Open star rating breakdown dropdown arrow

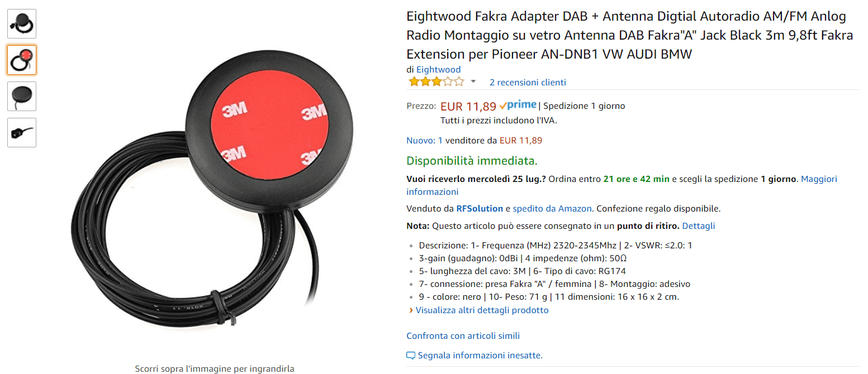pyautogui.click(x=473, y=82)
